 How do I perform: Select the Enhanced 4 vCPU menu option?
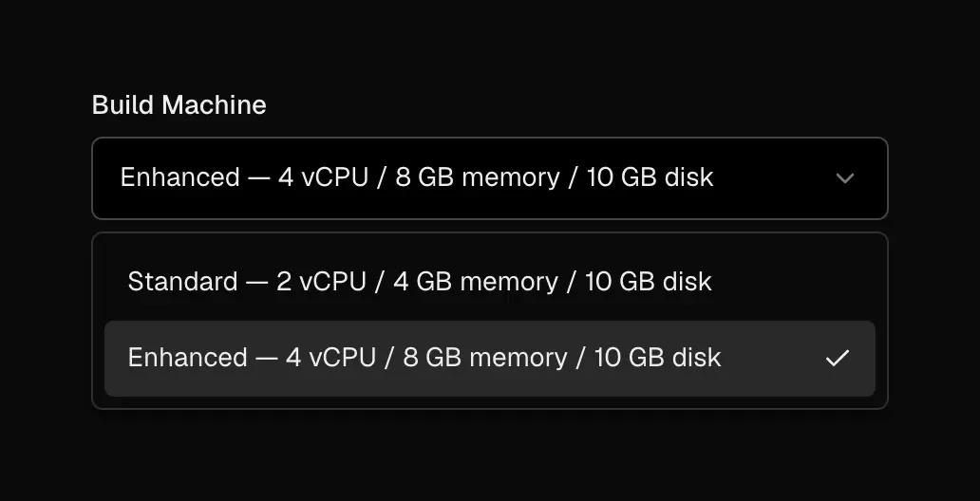489,359
